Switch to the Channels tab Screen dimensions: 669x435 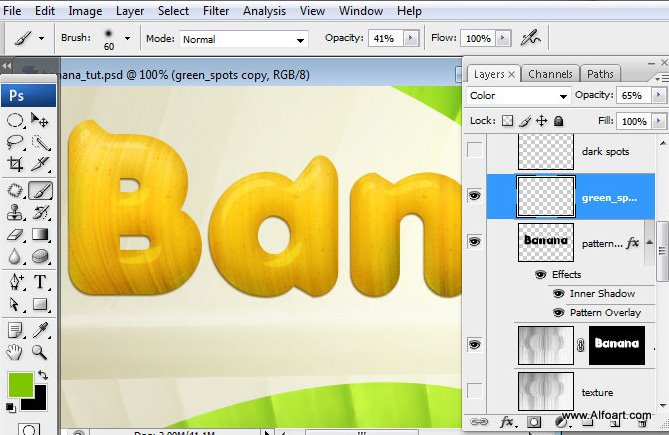pos(550,74)
